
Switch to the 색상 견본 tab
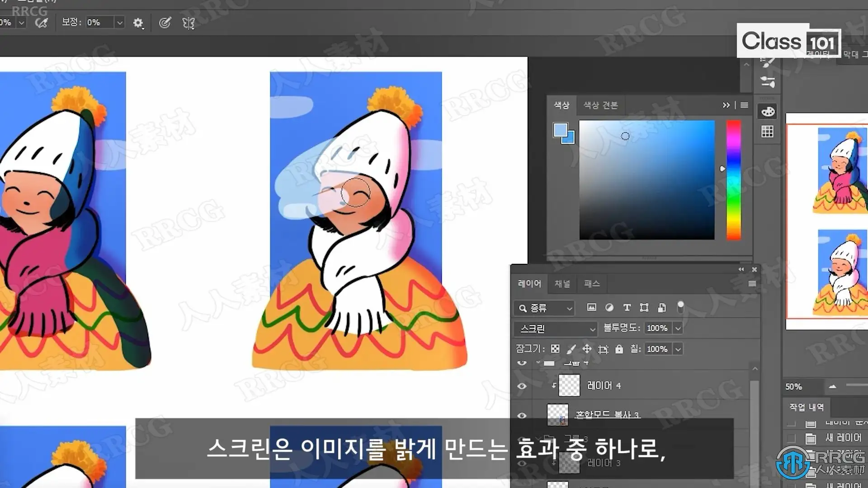click(x=600, y=105)
